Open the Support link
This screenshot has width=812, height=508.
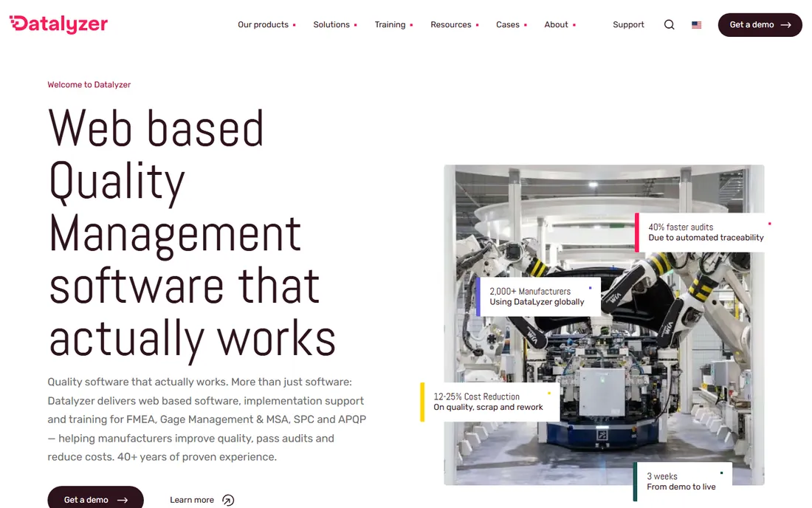628,25
